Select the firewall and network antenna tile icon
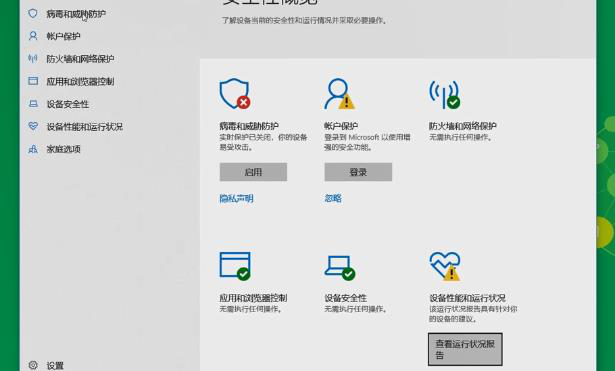The width and height of the screenshot is (615, 371). pyautogui.click(x=444, y=94)
